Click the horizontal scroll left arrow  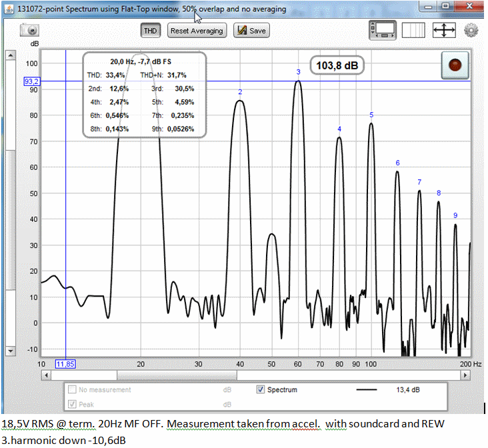coord(47,375)
